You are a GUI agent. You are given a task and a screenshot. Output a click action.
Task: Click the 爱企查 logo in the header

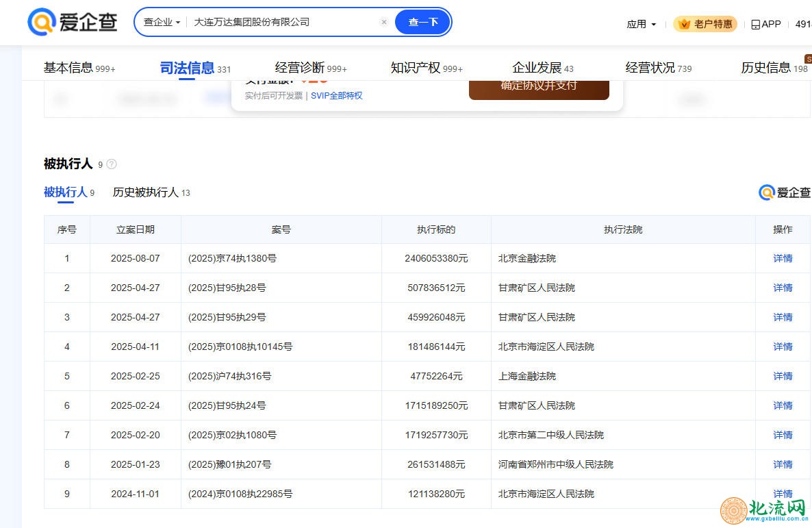[x=73, y=22]
